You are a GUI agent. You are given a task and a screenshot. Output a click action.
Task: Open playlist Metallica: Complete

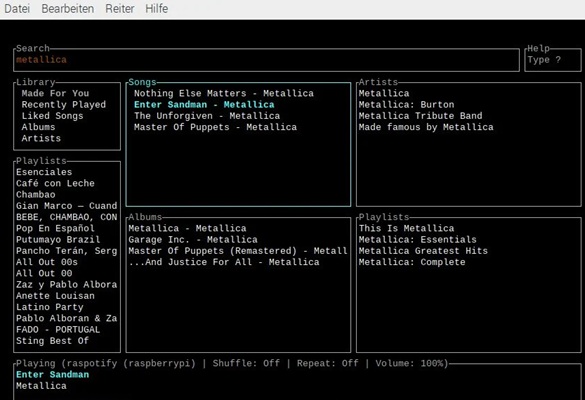412,262
